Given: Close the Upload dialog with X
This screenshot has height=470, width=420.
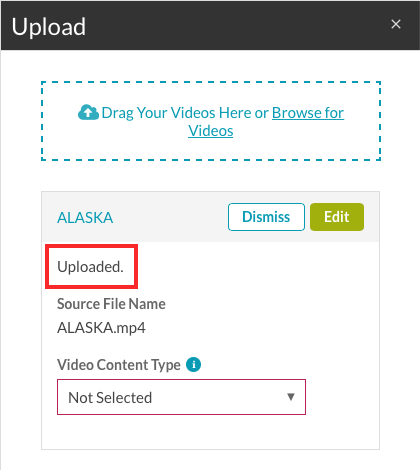Looking at the screenshot, I should 396,24.
